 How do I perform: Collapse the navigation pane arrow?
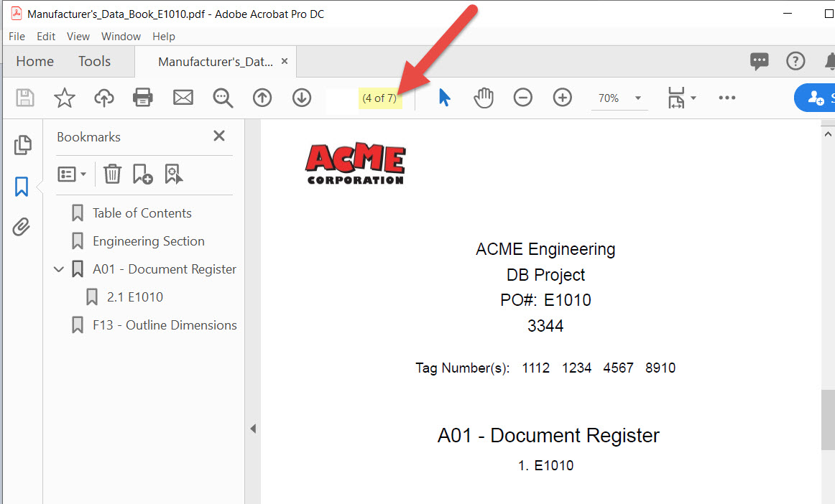pyautogui.click(x=253, y=429)
